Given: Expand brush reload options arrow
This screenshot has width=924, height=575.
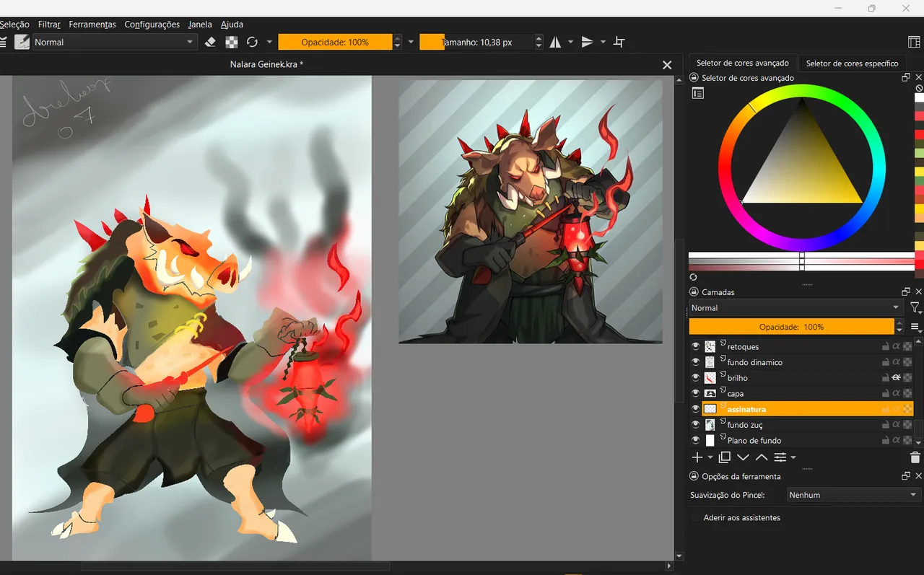Looking at the screenshot, I should pyautogui.click(x=269, y=43).
